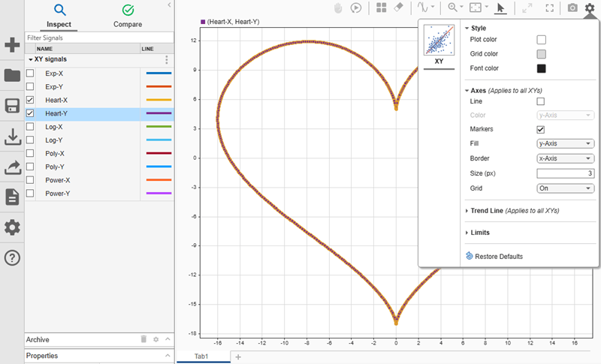The image size is (601, 364).
Task: Click the clear plot eraser icon
Action: click(x=399, y=8)
